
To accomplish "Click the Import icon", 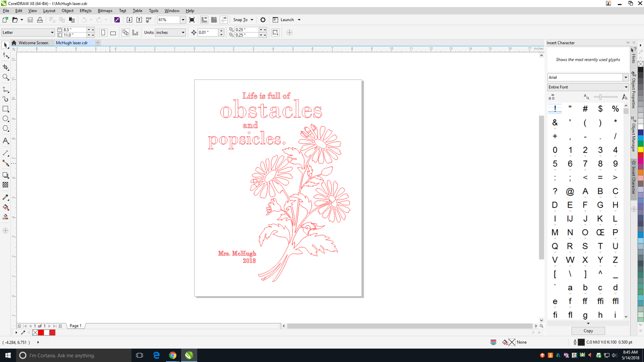I will coord(129,20).
